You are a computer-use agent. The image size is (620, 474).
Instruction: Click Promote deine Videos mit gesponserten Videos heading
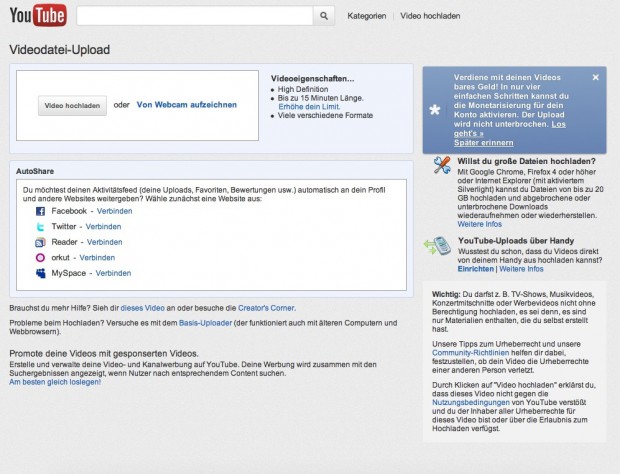point(104,353)
